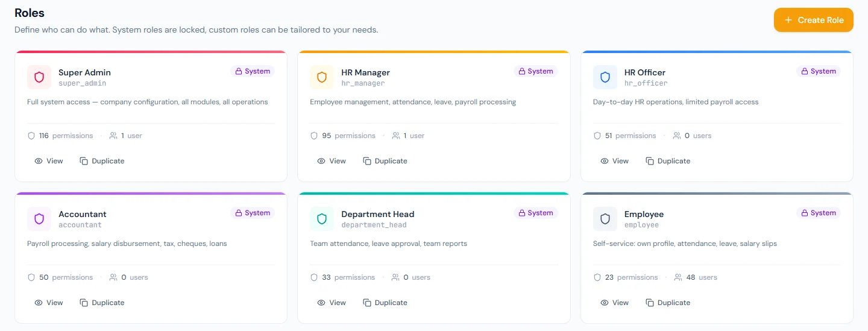Click the 0 users count on Accountant

tap(128, 277)
